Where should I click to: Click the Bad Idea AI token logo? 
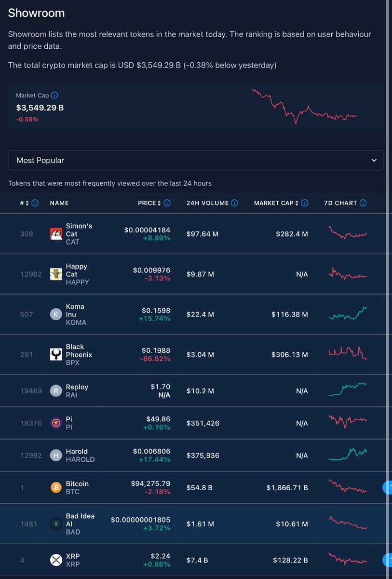click(x=56, y=524)
